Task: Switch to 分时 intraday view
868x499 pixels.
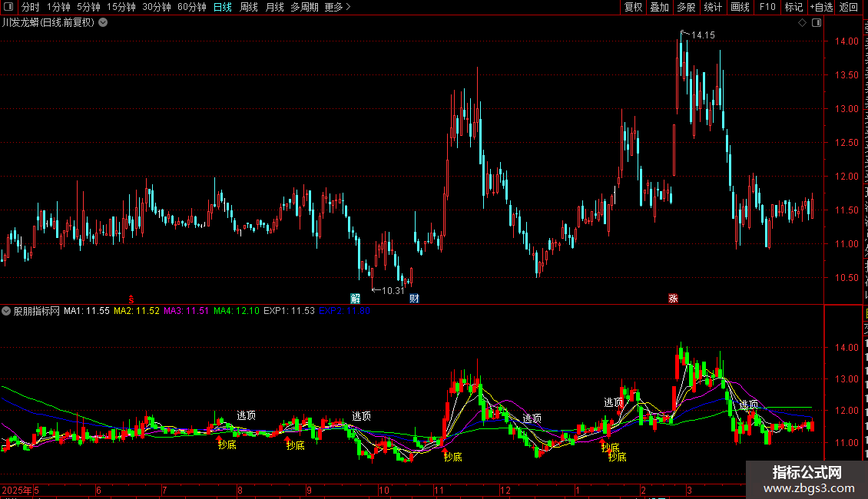Action: point(31,7)
